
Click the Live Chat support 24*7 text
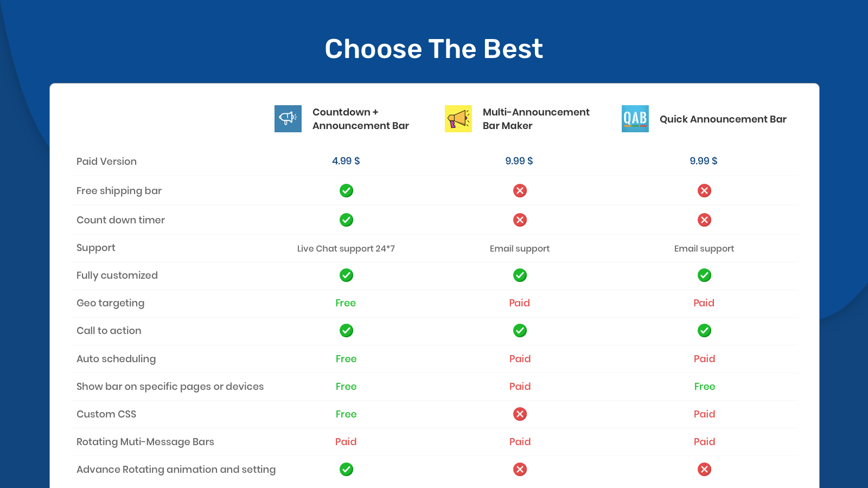[346, 249]
